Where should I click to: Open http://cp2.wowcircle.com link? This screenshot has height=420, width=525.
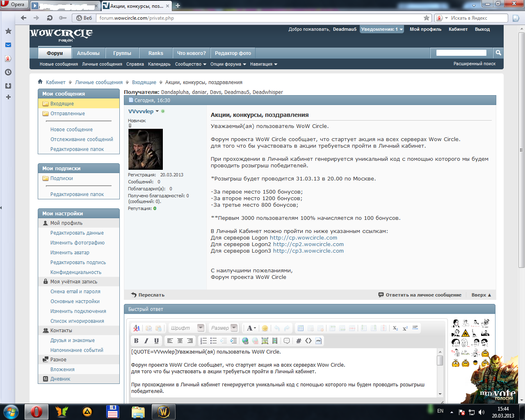click(308, 244)
